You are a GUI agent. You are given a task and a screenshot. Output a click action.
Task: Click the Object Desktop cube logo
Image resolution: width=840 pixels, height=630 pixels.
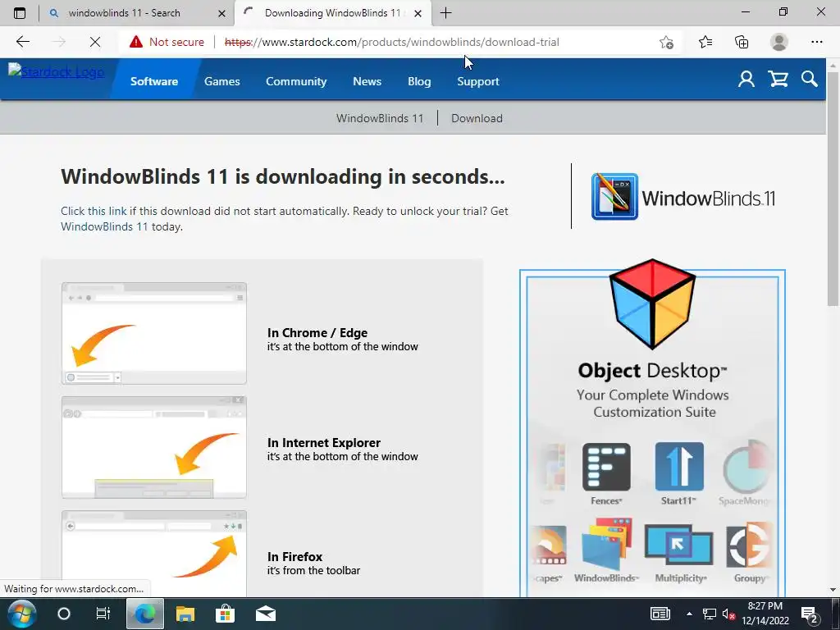652,304
